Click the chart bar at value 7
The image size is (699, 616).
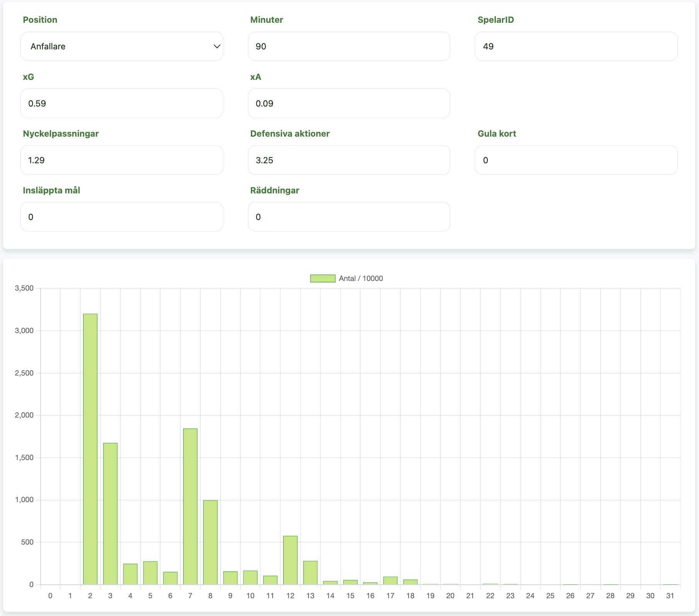[x=190, y=506]
